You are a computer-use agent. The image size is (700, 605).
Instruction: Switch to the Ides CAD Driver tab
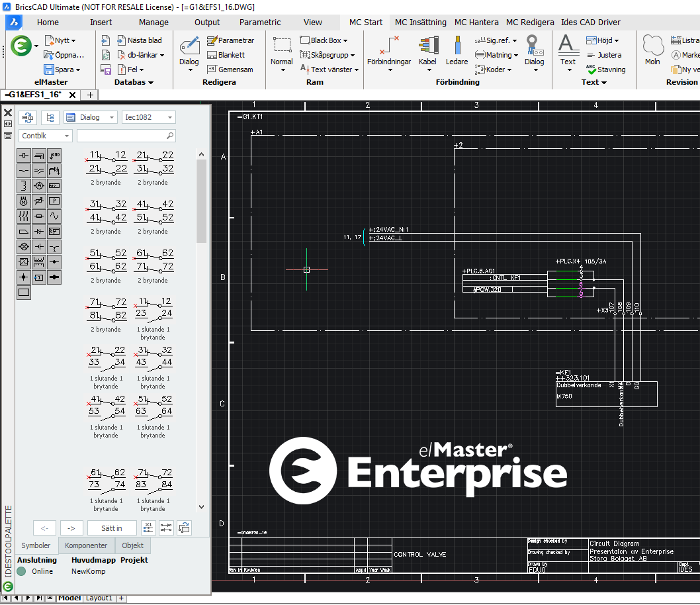click(591, 23)
